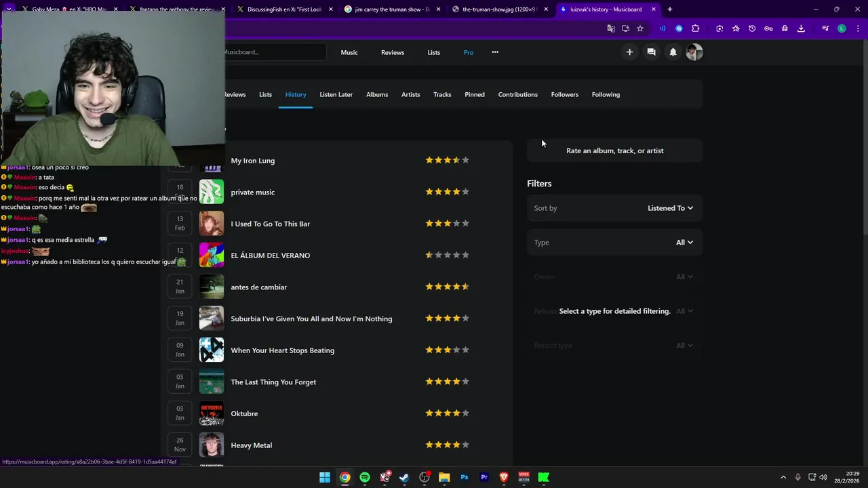
Task: Open the media control playlist icon
Action: [825, 28]
